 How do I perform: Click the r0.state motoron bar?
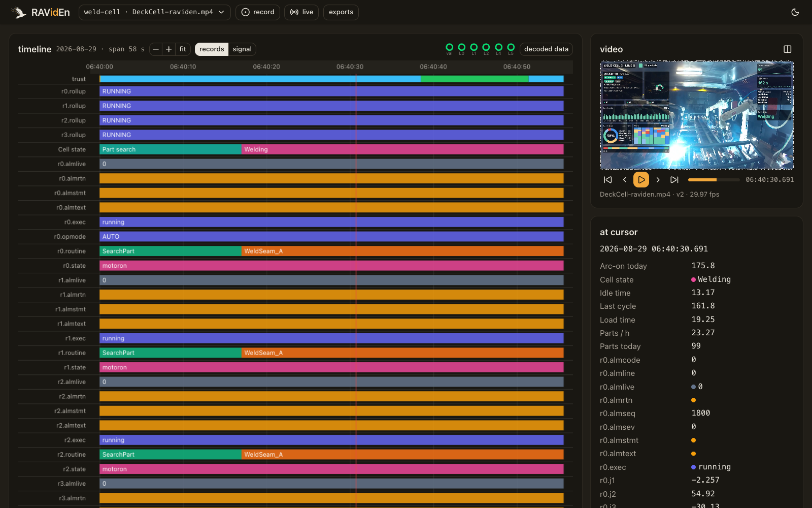tap(331, 266)
